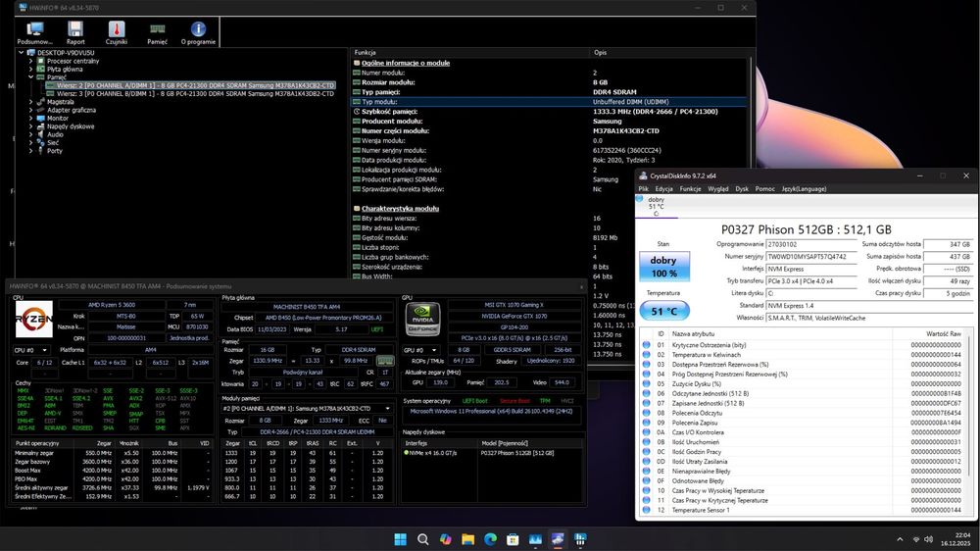Open Język(Language) menu in CrystalDiskInfo
Viewport: 980px width, 551px height.
click(x=804, y=189)
